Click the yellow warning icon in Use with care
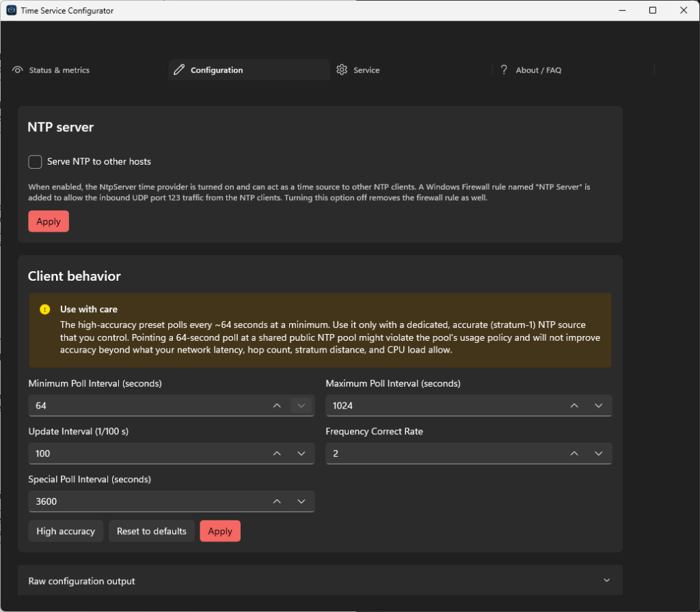Viewport: 700px width, 612px height. [44, 309]
